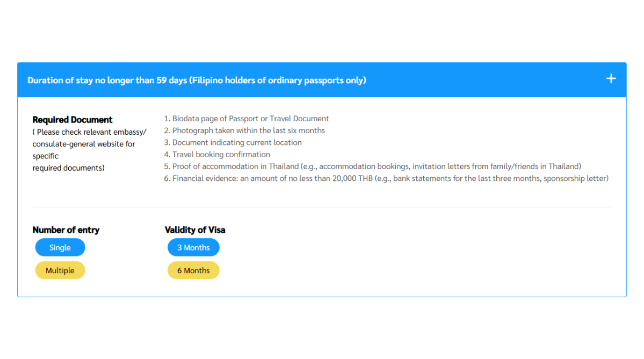Select the Multiple entry option
This screenshot has height=359, width=644.
click(60, 270)
